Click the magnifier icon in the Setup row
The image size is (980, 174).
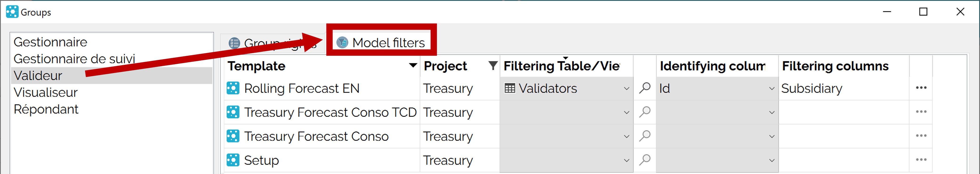click(644, 160)
